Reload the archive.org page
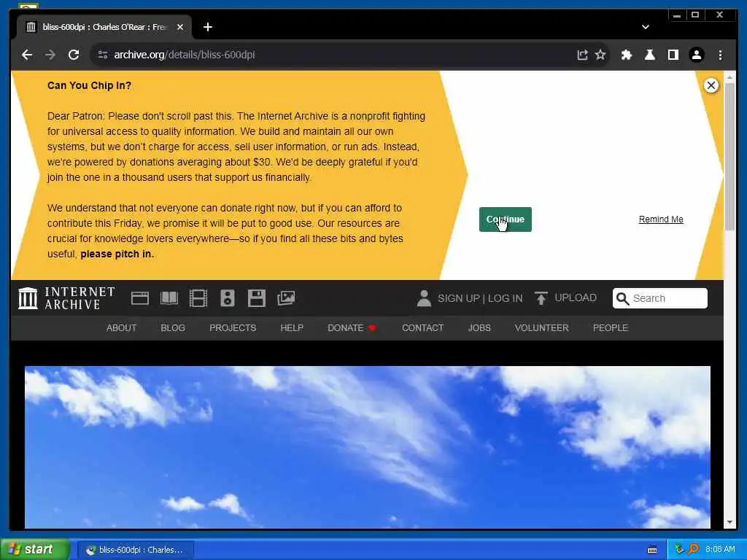This screenshot has height=560, width=747. [x=74, y=55]
